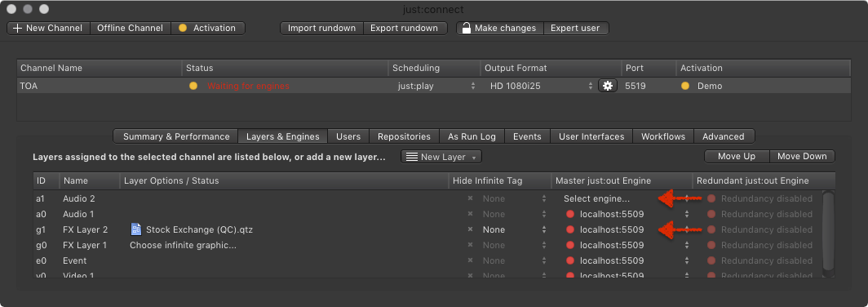Screen dimensions: 868x307
Task: Switch to Summary & Performance tab
Action: point(175,136)
